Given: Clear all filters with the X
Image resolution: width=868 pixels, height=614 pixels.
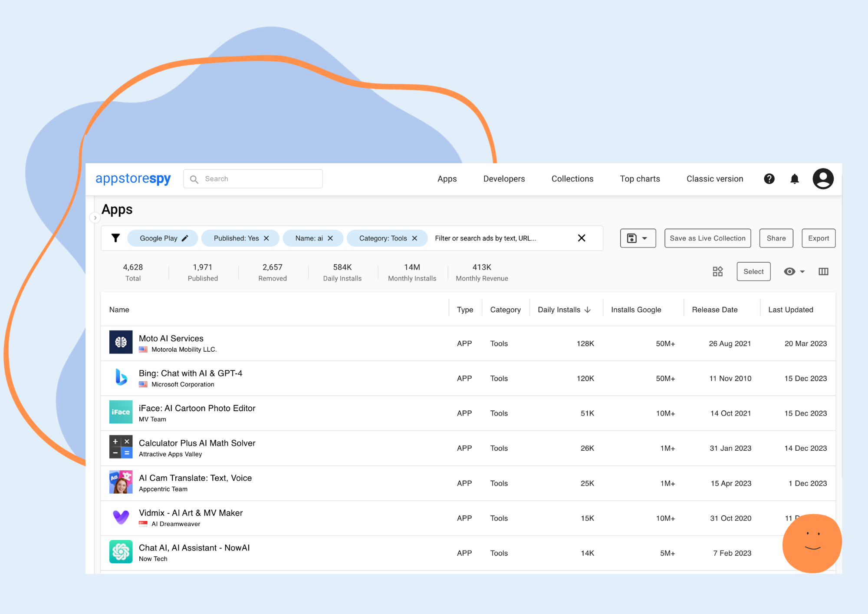Looking at the screenshot, I should [582, 238].
